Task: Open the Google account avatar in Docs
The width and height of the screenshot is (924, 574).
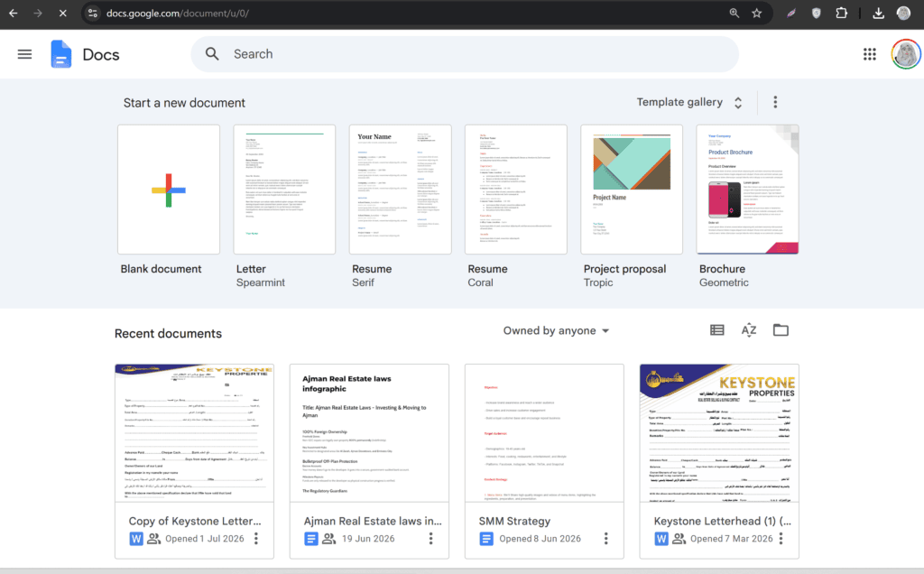Action: click(906, 54)
